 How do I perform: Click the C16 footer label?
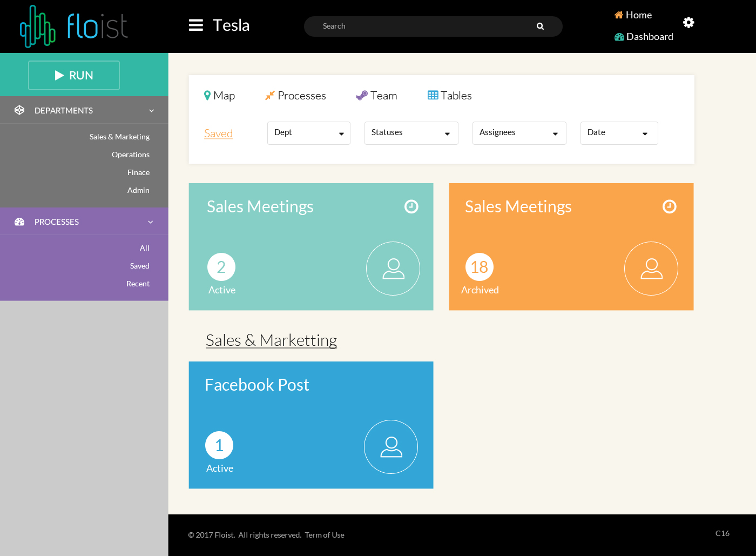pos(723,533)
